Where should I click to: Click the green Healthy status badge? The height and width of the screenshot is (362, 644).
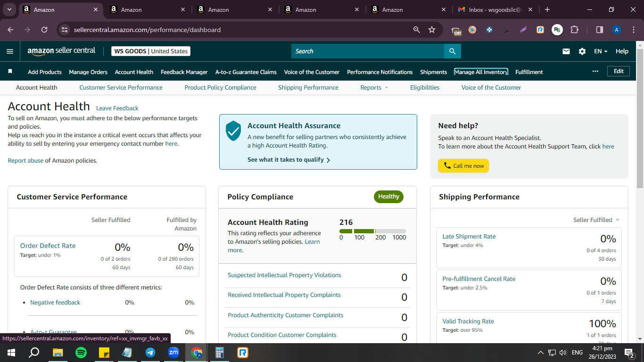388,197
